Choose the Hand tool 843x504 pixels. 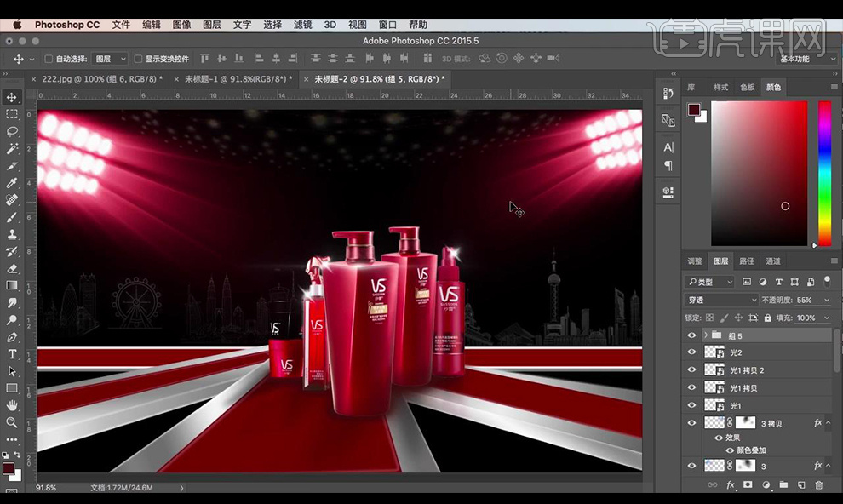[12, 405]
